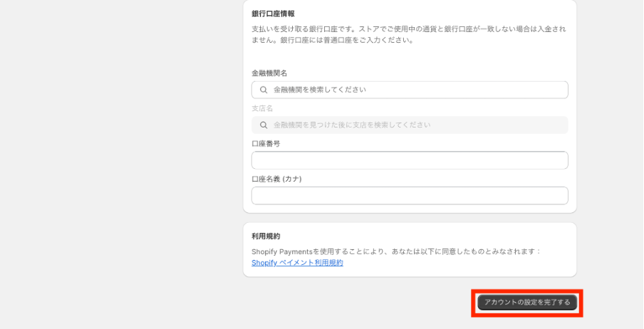Click the 金融機関名 search field
The width and height of the screenshot is (644, 329).
click(x=410, y=90)
